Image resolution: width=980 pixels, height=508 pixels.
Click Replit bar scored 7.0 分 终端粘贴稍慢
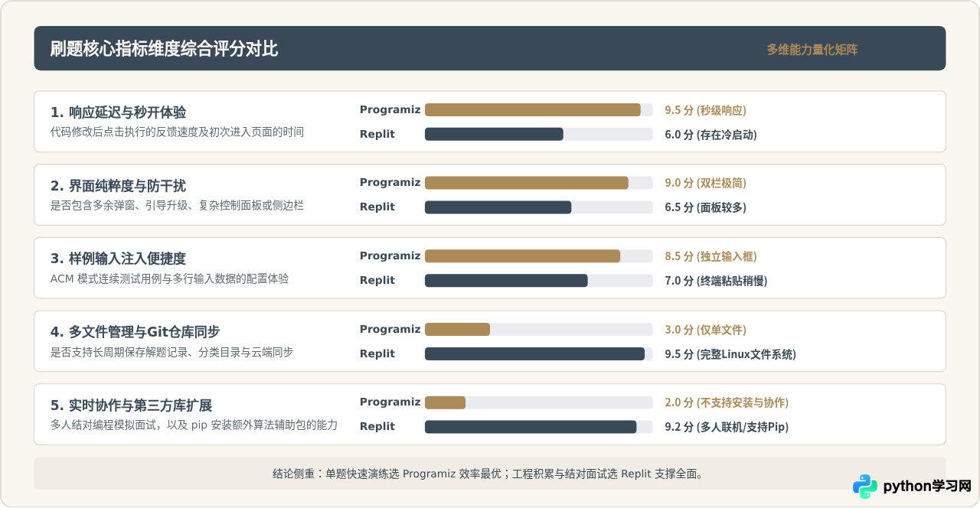[506, 280]
